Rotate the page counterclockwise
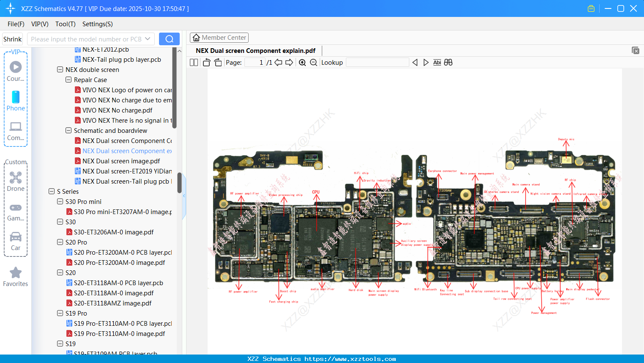 pos(207,63)
